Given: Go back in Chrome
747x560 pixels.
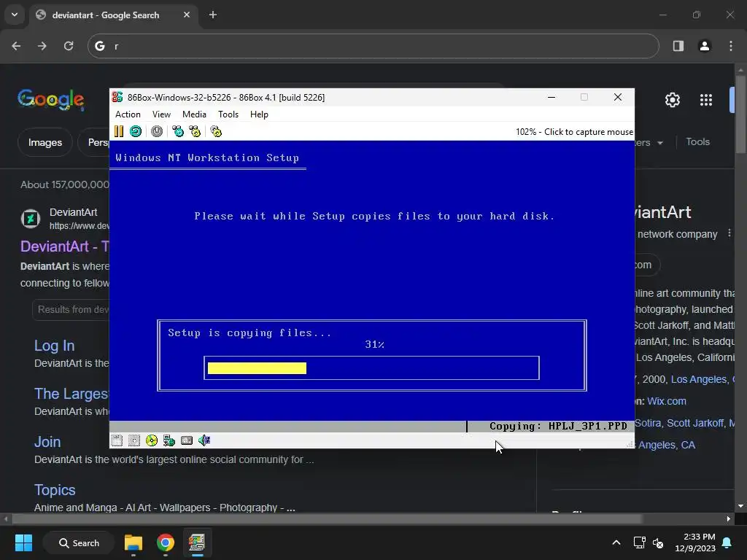Looking at the screenshot, I should (16, 46).
